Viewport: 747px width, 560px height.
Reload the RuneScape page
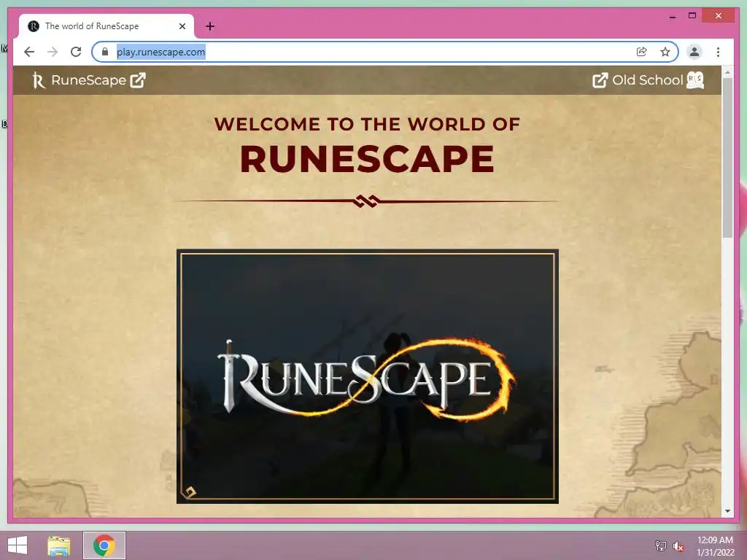click(x=76, y=52)
